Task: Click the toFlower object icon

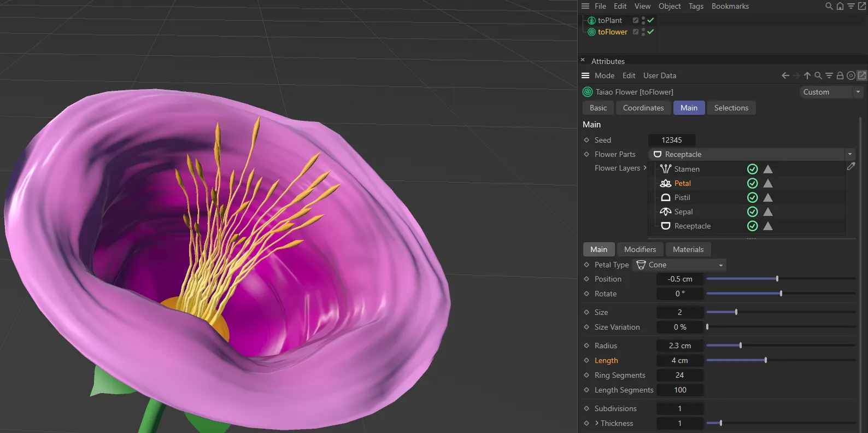Action: pos(591,32)
